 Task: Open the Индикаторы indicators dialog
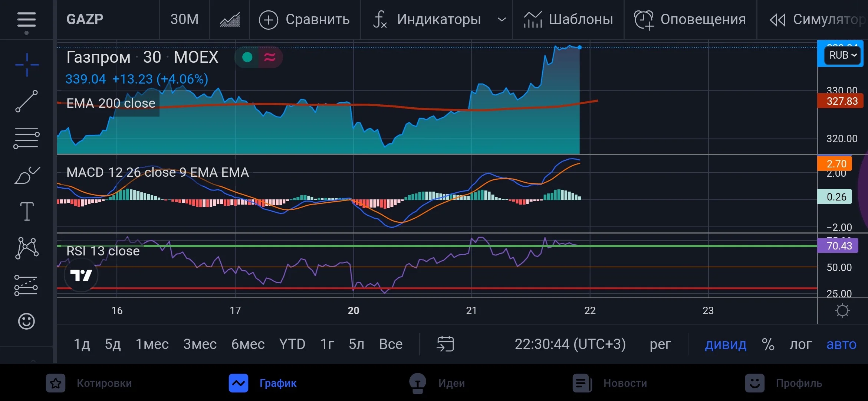427,19
